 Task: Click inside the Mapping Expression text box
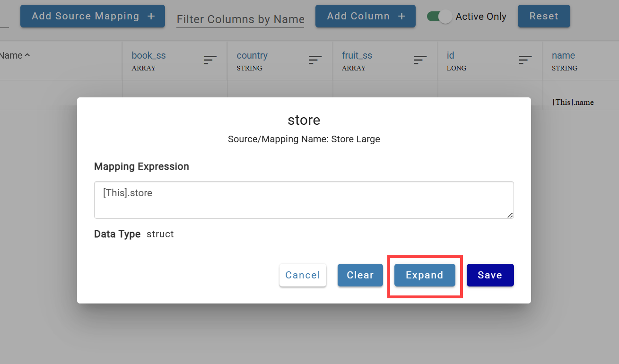click(x=304, y=199)
